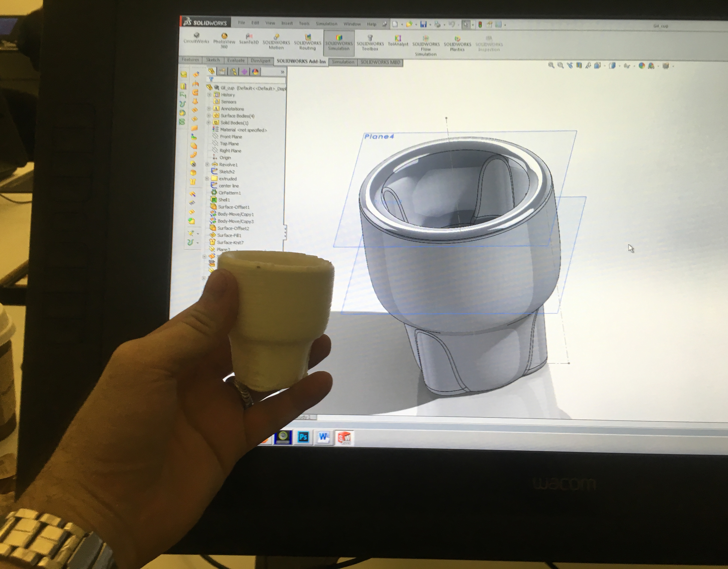The image size is (728, 569).
Task: Expand the History folder in tree
Action: [209, 95]
